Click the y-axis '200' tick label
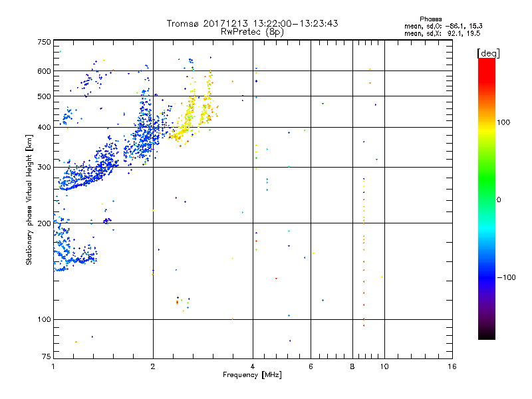Screen dimensions: 532x399 44,223
